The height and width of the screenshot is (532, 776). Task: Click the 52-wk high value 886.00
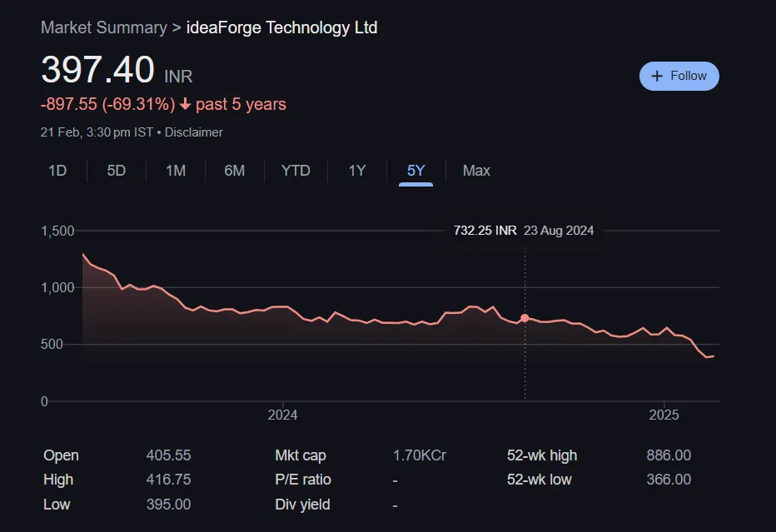coord(669,455)
